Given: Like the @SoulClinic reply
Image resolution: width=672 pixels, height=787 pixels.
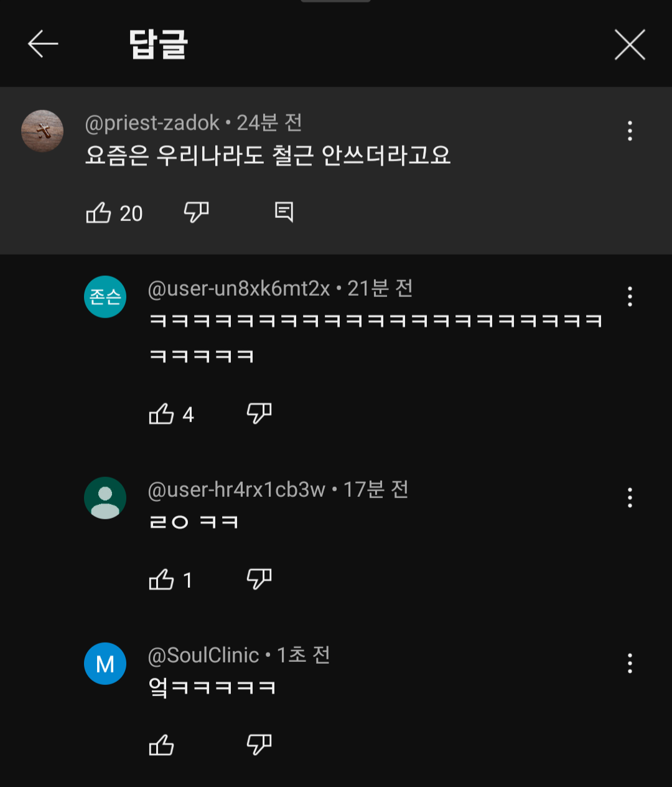Looking at the screenshot, I should coord(162,745).
